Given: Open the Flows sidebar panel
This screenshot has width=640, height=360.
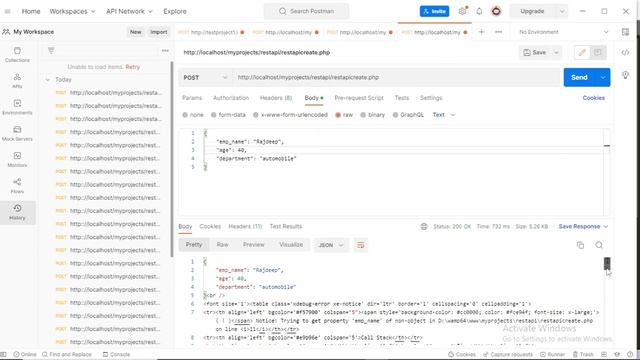Looking at the screenshot, I should pyautogui.click(x=17, y=186).
